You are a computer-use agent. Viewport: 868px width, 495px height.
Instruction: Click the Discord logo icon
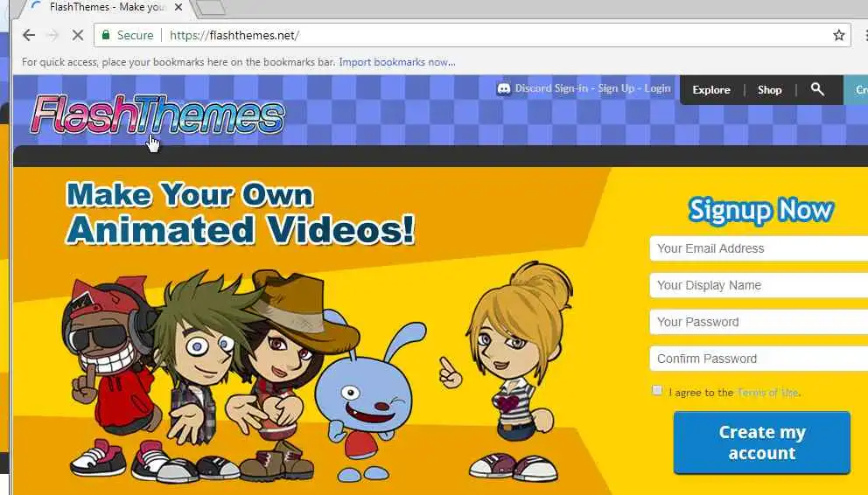coord(503,88)
